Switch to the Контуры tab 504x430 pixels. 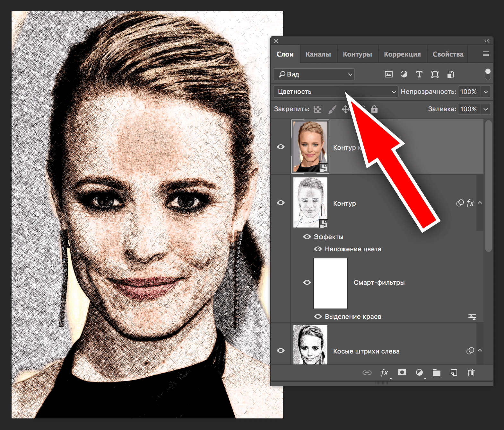coord(357,54)
